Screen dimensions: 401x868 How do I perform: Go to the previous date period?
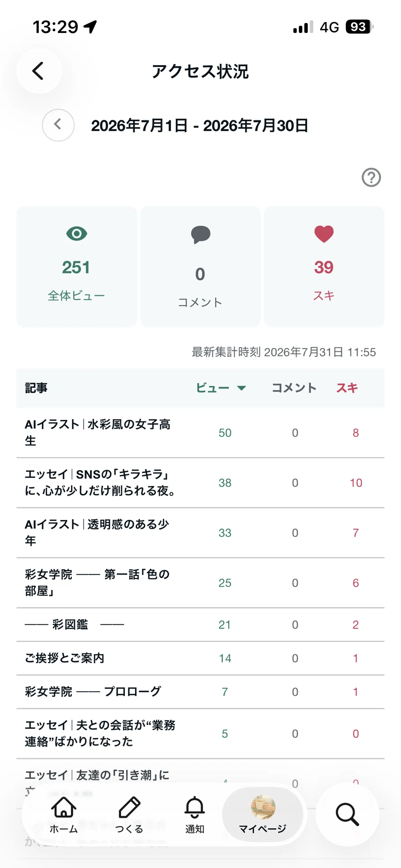coord(58,125)
